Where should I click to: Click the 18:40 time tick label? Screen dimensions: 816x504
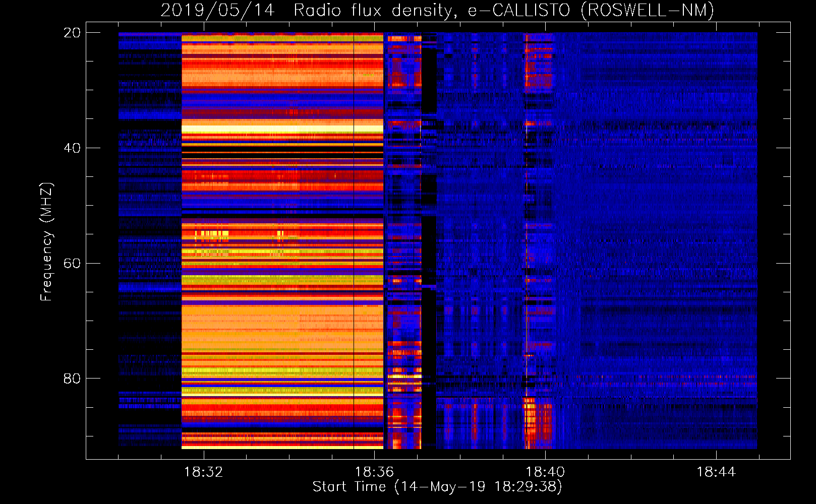tap(545, 472)
